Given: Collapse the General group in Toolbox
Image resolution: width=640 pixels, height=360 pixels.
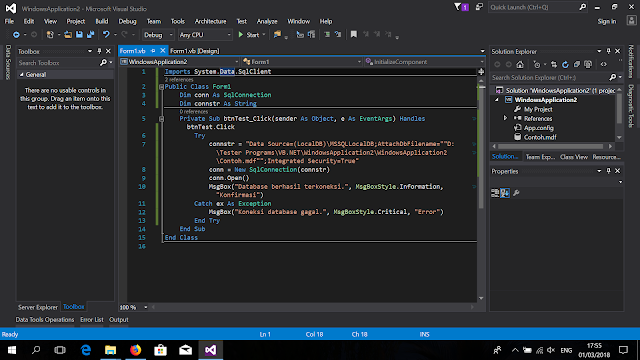Looking at the screenshot, I should pos(22,75).
